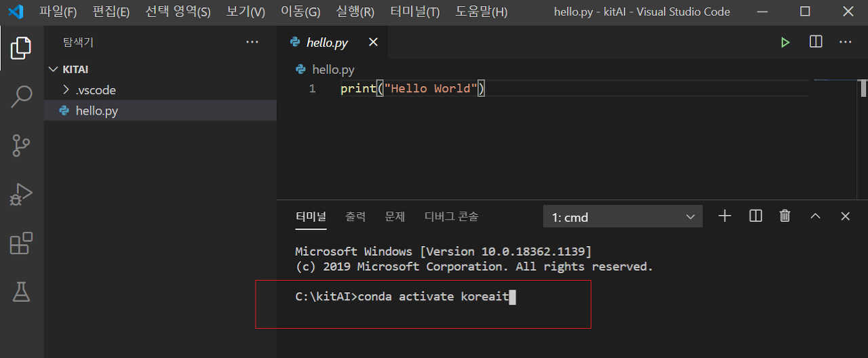Maximize the Visual Studio Code window
The height and width of the screenshot is (358, 868).
[x=805, y=12]
